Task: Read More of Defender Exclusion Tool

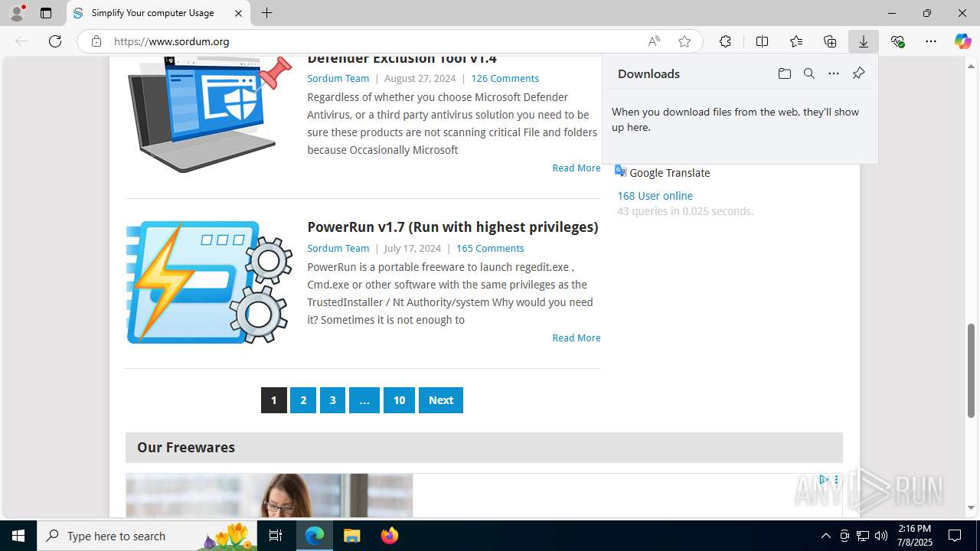Action: point(577,168)
